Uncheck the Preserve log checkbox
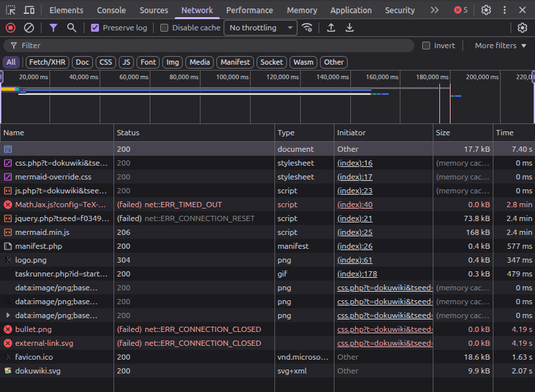Screen dimensions: 535x392 click(95, 28)
